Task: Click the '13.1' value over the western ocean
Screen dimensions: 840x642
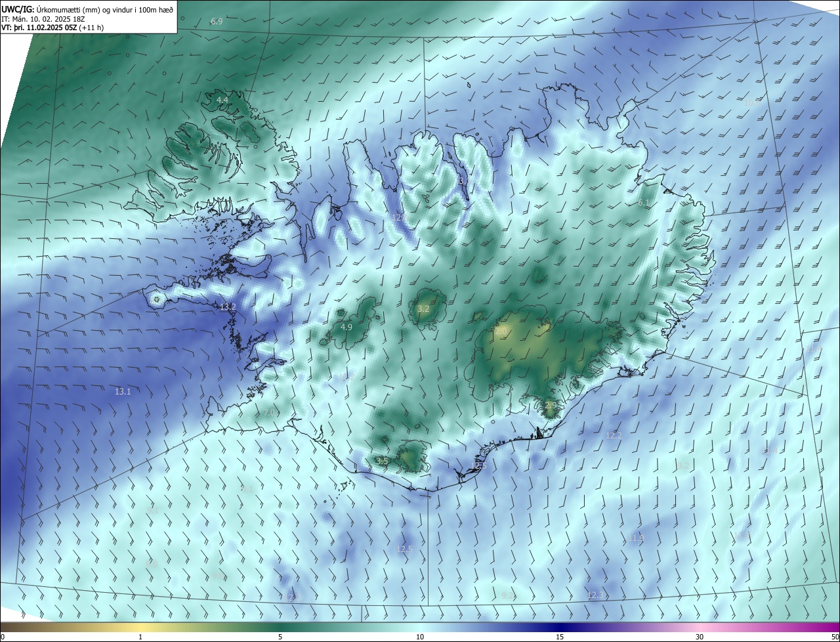Action: point(123,391)
